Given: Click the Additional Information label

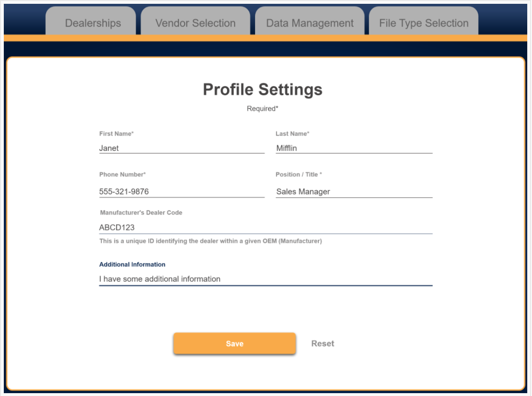Looking at the screenshot, I should pyautogui.click(x=132, y=264).
